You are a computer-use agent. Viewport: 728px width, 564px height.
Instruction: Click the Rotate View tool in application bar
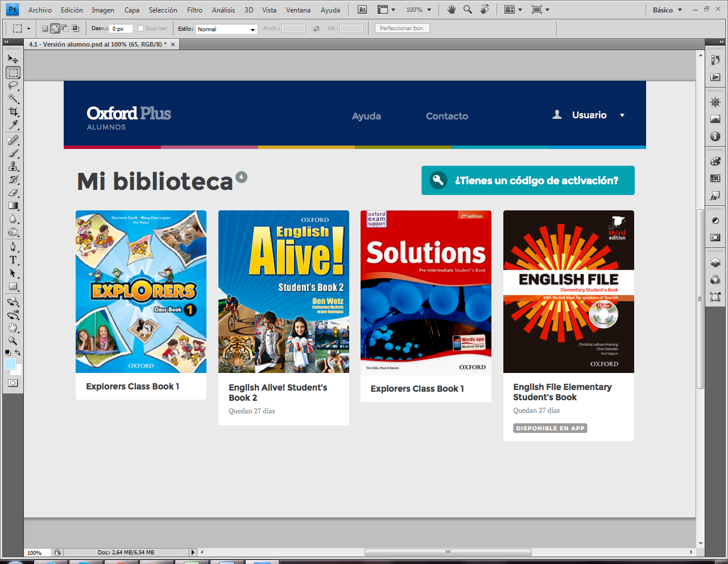point(485,10)
